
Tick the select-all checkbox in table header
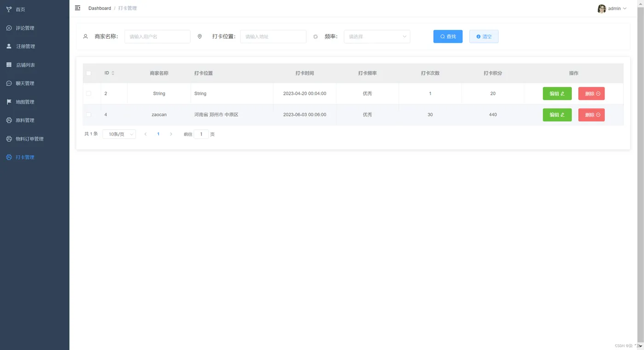click(89, 73)
